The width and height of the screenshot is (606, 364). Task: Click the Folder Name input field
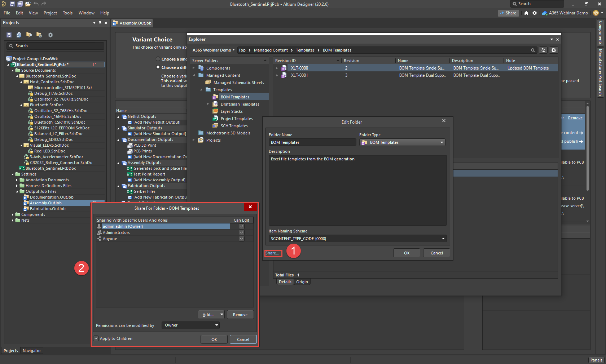[x=312, y=142]
